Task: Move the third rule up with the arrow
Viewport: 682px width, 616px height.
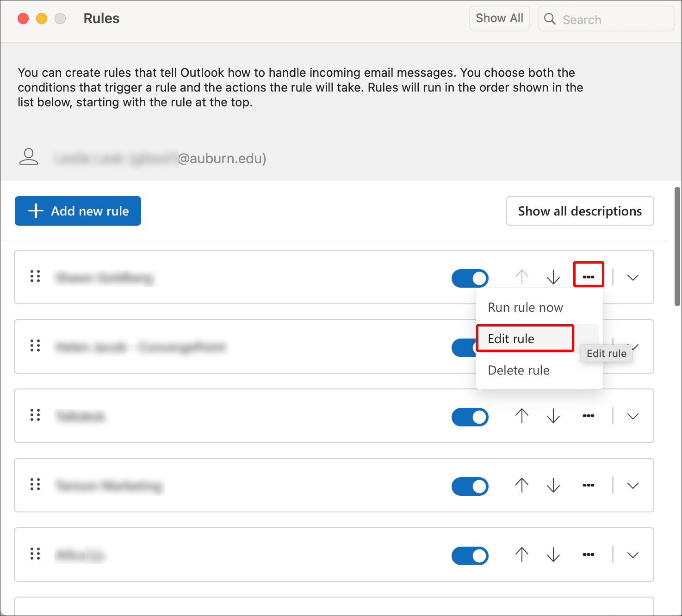Action: [x=522, y=416]
